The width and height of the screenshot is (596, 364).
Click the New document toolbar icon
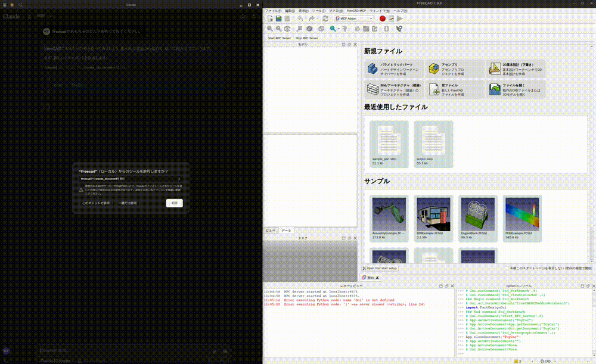click(270, 19)
